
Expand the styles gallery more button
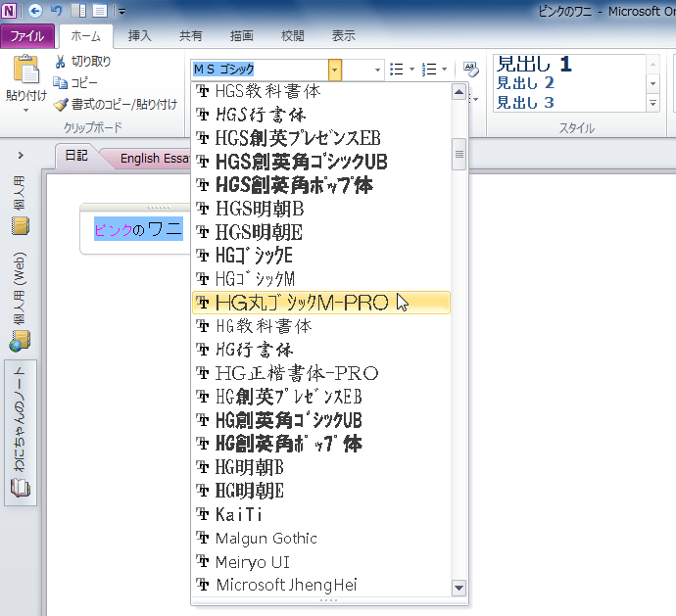pos(653,104)
